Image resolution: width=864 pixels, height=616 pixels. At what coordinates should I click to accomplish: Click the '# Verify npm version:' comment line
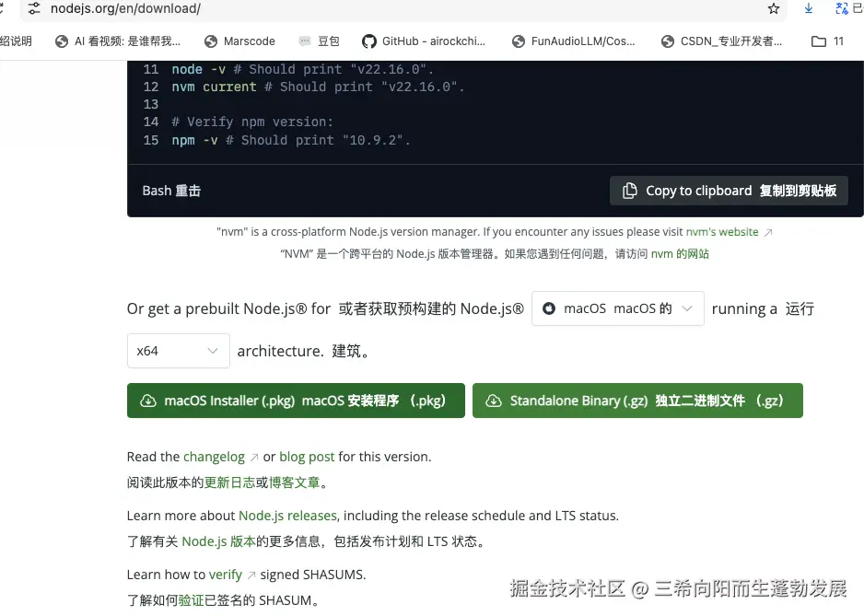tap(252, 122)
